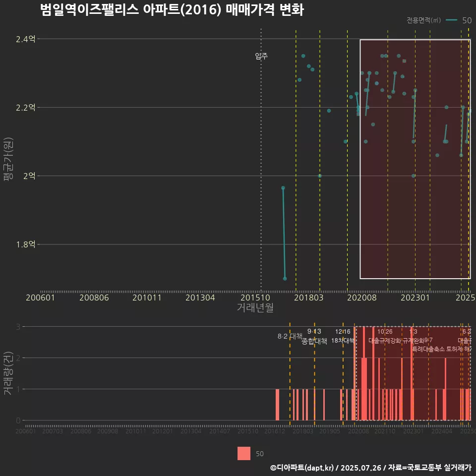Click the 2.2억 y-axis label
Image resolution: width=476 pixels, height=476 pixels.
point(26,108)
